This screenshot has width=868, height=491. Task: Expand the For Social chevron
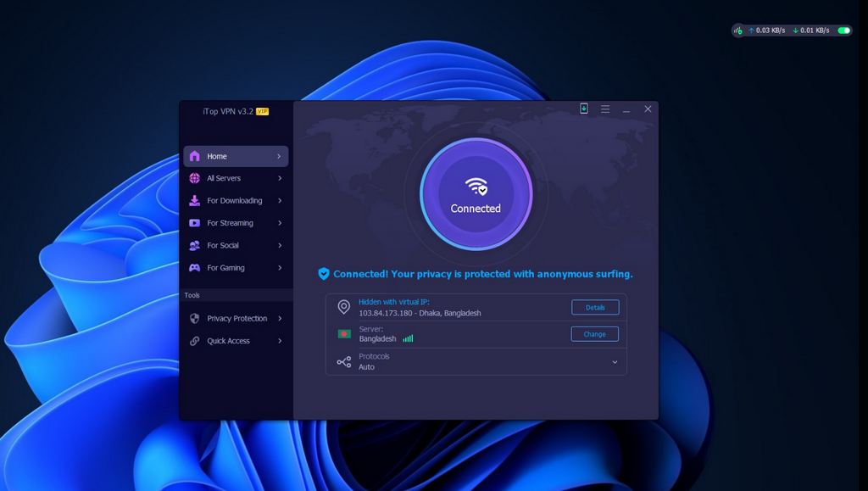[280, 245]
